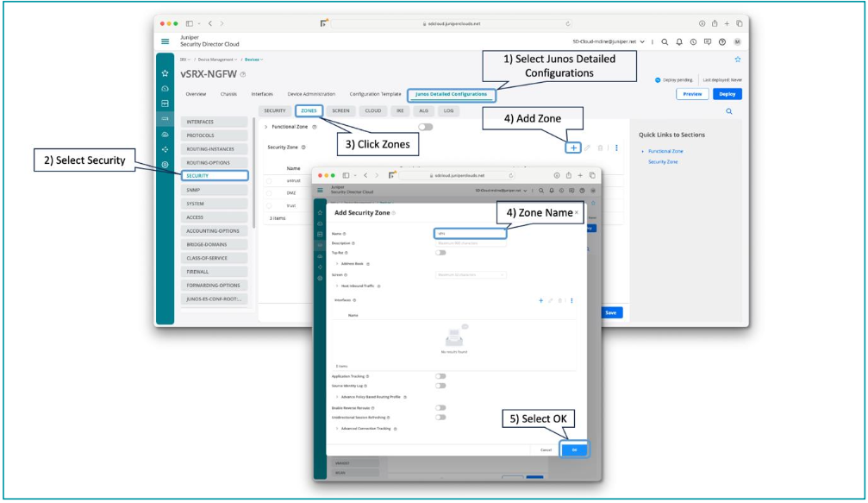Select SECURITY in the left configuration list
Viewport: 868px width, 503px height.
(x=215, y=176)
